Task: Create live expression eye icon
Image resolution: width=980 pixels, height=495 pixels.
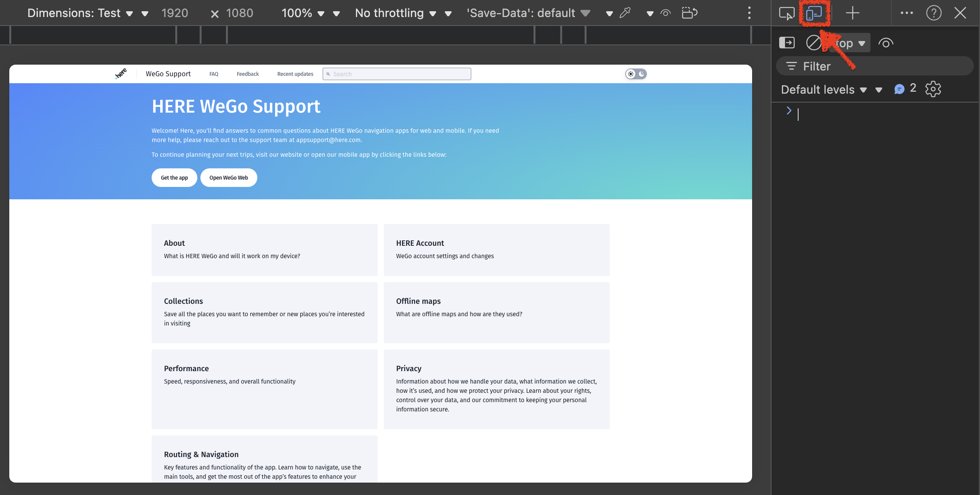Action: [x=886, y=43]
